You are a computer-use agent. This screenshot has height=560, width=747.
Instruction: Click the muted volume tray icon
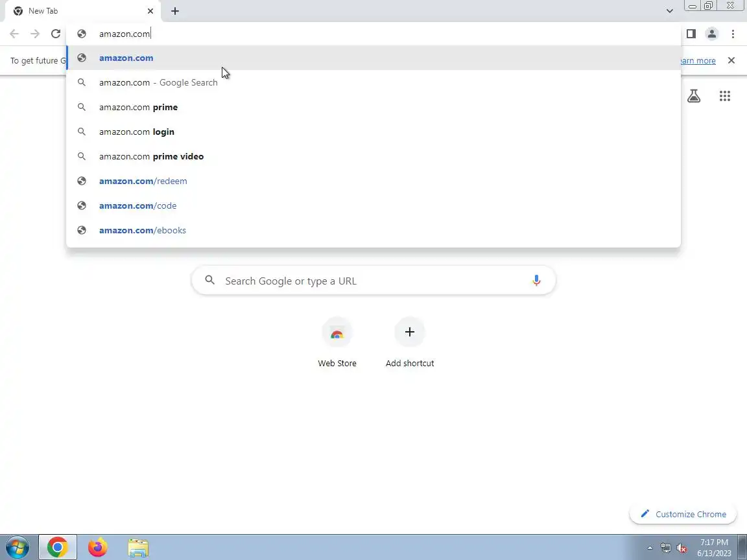click(682, 548)
